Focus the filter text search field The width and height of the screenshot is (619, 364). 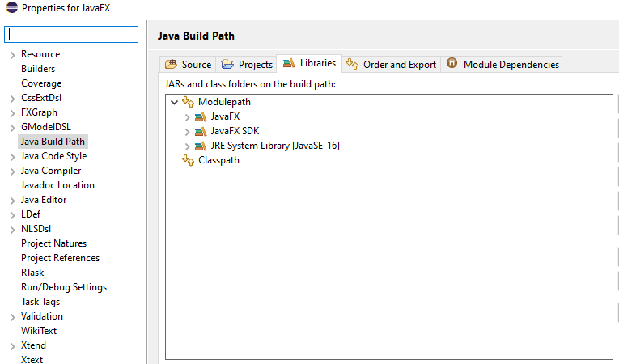coord(73,34)
